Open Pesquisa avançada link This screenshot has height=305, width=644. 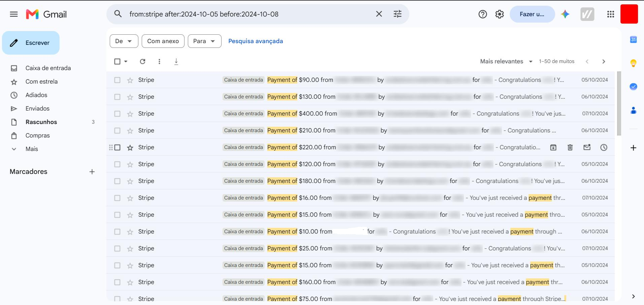[x=256, y=41]
